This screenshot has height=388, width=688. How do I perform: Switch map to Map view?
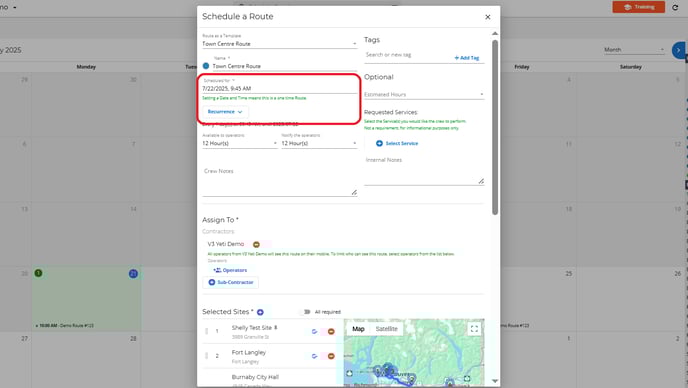(358, 329)
